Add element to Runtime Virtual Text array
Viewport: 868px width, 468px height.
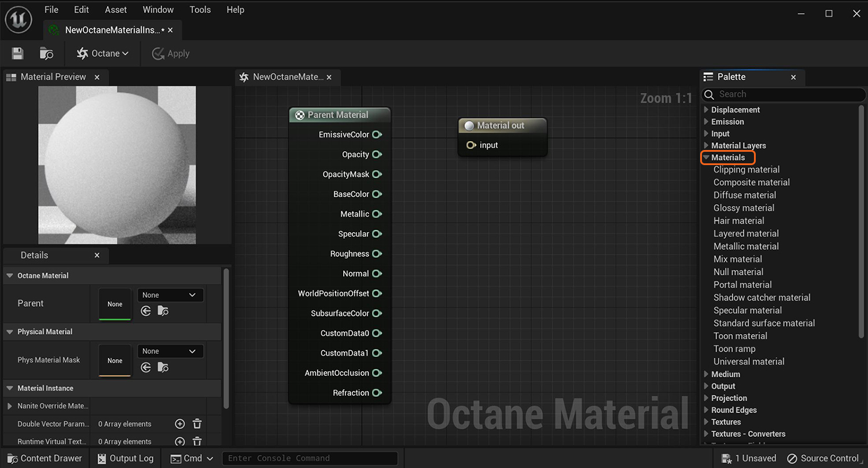pos(180,442)
